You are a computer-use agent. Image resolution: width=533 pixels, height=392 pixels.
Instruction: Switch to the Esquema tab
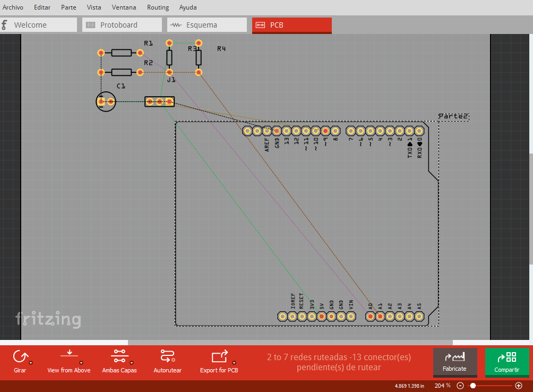point(207,25)
